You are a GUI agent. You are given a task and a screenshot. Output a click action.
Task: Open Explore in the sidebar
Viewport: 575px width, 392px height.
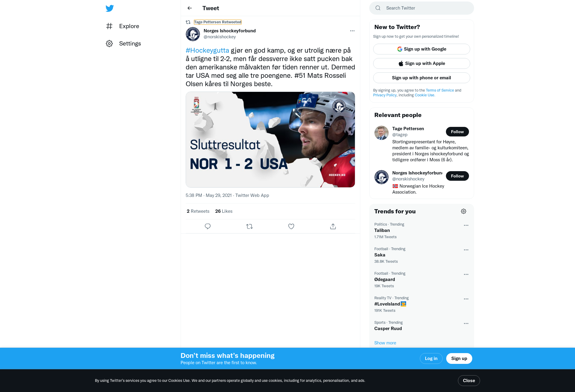pos(123,26)
